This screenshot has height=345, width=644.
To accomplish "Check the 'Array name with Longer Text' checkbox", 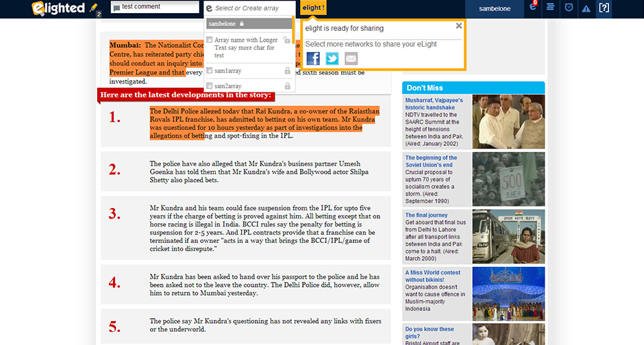I will click(210, 40).
